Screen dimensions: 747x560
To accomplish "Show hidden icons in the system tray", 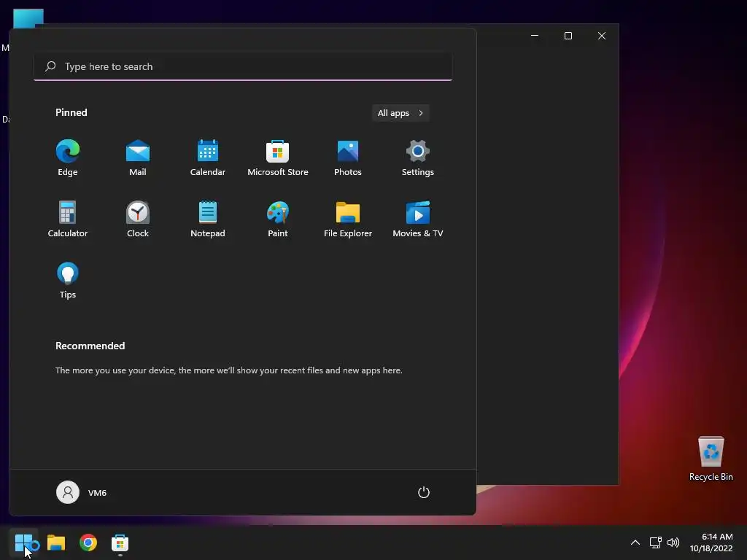I will (635, 542).
